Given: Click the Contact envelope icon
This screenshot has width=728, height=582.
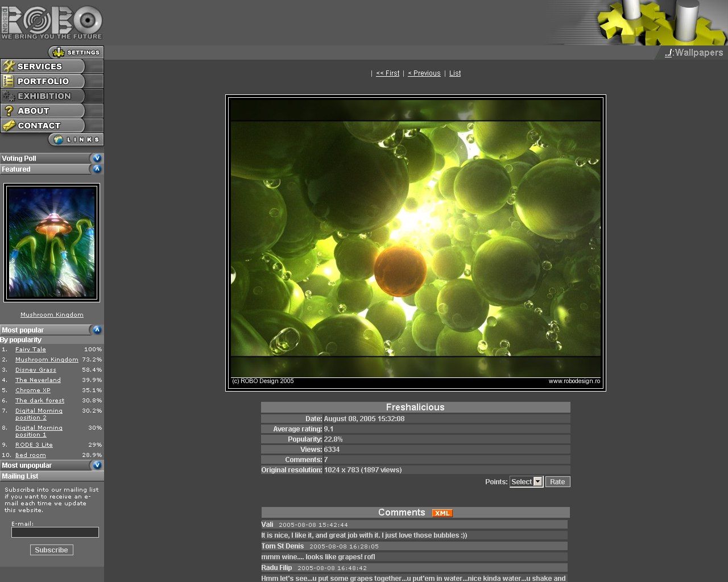Looking at the screenshot, I should (9, 126).
